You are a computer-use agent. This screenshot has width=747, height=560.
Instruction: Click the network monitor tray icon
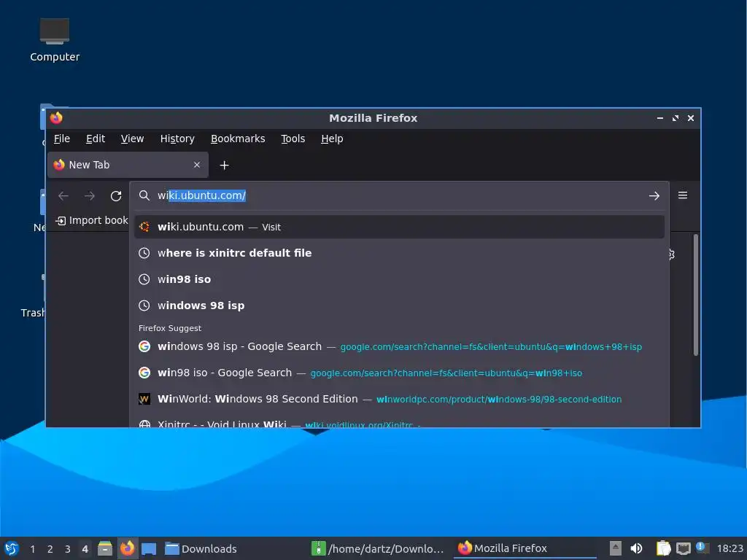point(683,548)
